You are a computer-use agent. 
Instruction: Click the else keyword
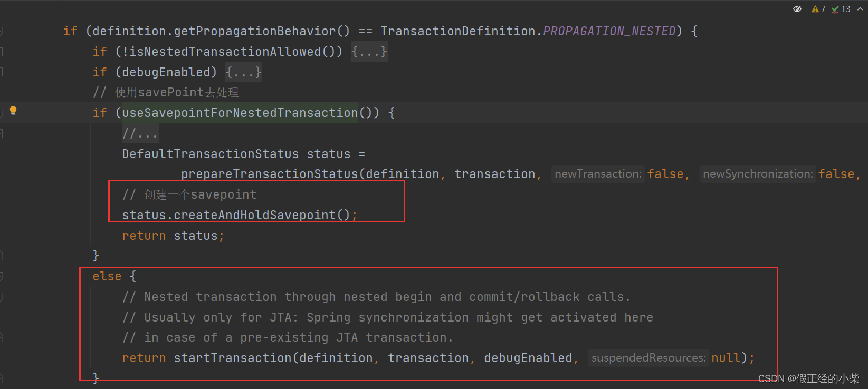pyautogui.click(x=107, y=276)
